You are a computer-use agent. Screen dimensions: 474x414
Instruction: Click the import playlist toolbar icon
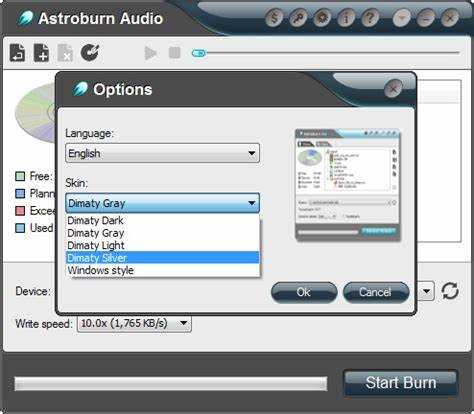(x=17, y=53)
